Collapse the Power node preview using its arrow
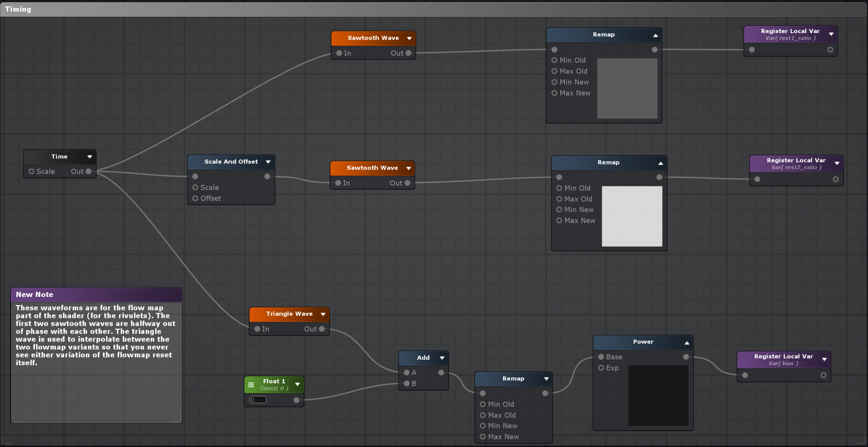The image size is (868, 447). click(687, 342)
